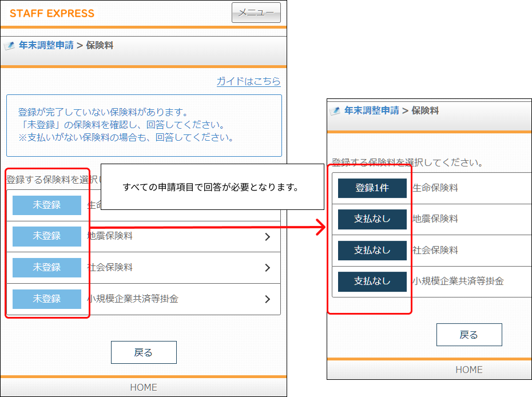Expand the 地震保険料 row chevron
This screenshot has height=397, width=532.
(x=267, y=236)
